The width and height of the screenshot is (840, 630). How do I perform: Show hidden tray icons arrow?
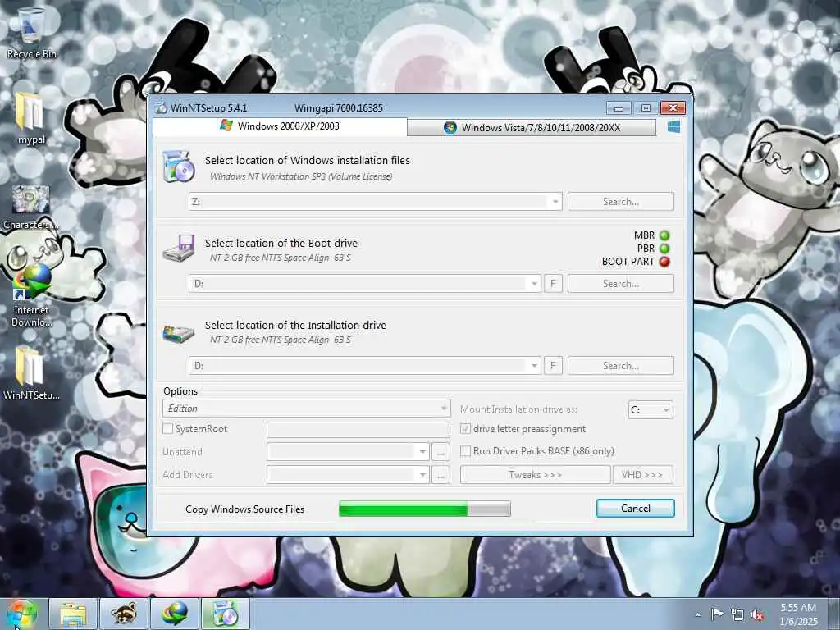[x=697, y=614]
